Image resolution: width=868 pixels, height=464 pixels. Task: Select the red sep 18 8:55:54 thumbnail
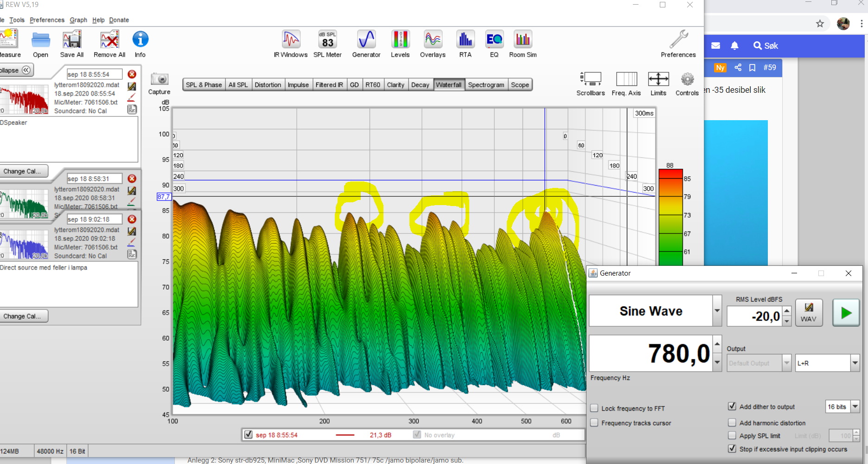point(24,99)
